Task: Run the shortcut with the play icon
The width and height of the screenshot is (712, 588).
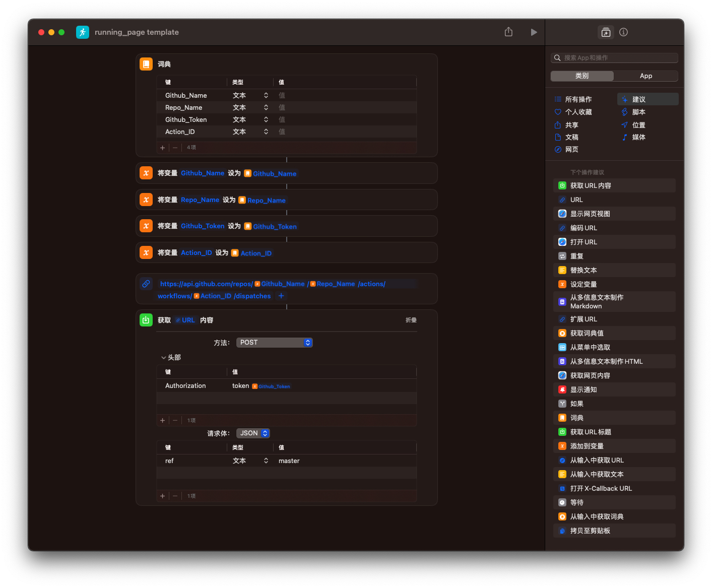Action: coord(534,32)
